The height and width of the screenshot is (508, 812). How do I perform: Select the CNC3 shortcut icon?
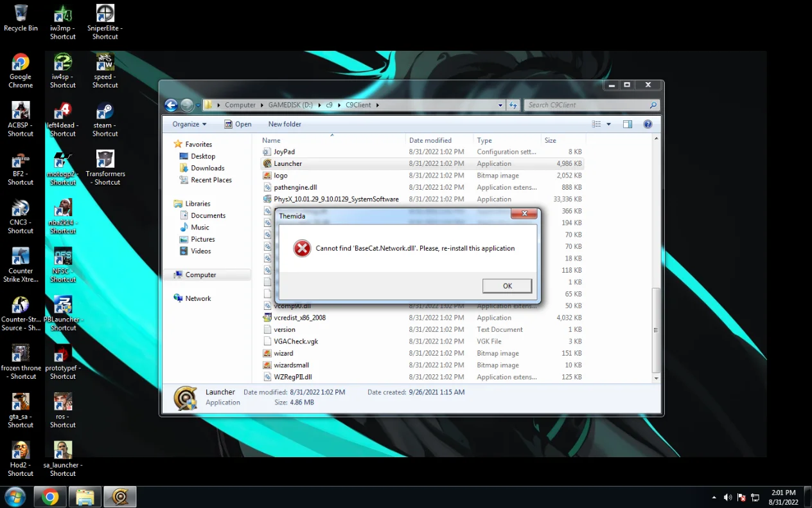tap(21, 217)
